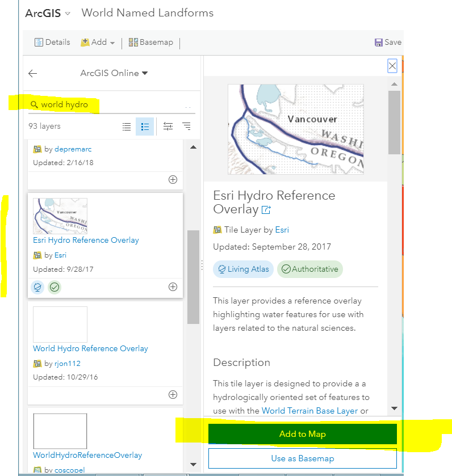Click the Living Atlas badge icon in card
The image size is (452, 476).
click(x=37, y=287)
